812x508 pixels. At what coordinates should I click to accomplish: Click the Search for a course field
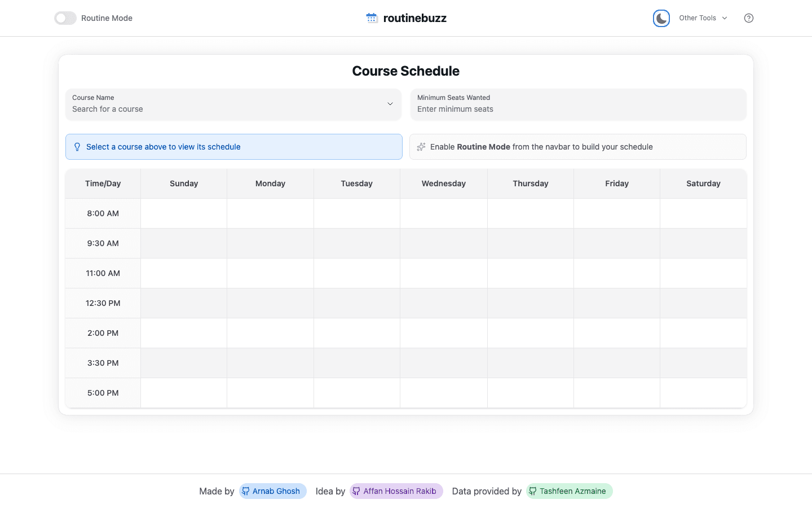pos(226,109)
